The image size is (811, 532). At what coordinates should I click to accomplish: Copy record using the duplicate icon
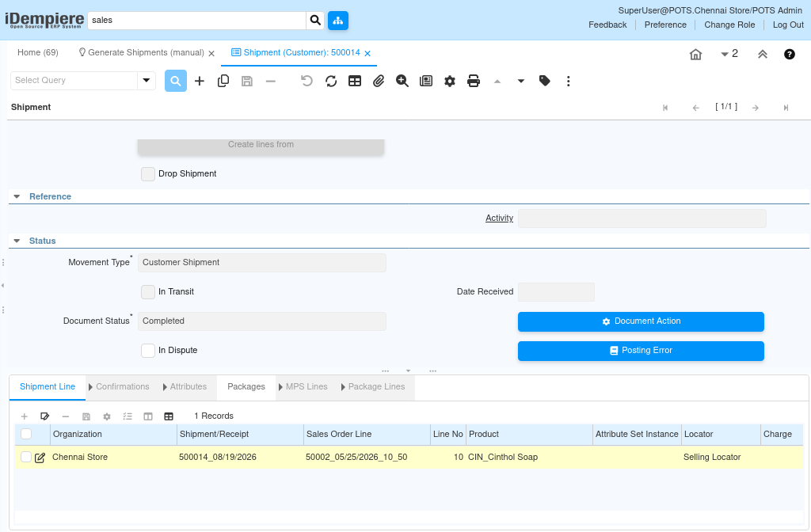click(223, 81)
